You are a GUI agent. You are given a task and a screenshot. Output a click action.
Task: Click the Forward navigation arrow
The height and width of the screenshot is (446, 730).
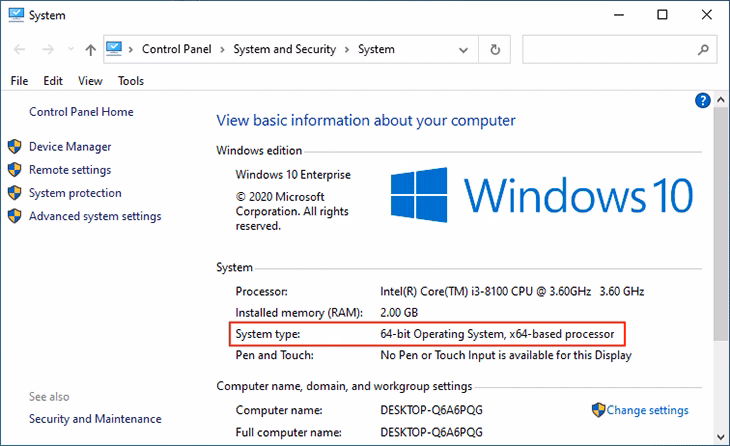(x=48, y=49)
